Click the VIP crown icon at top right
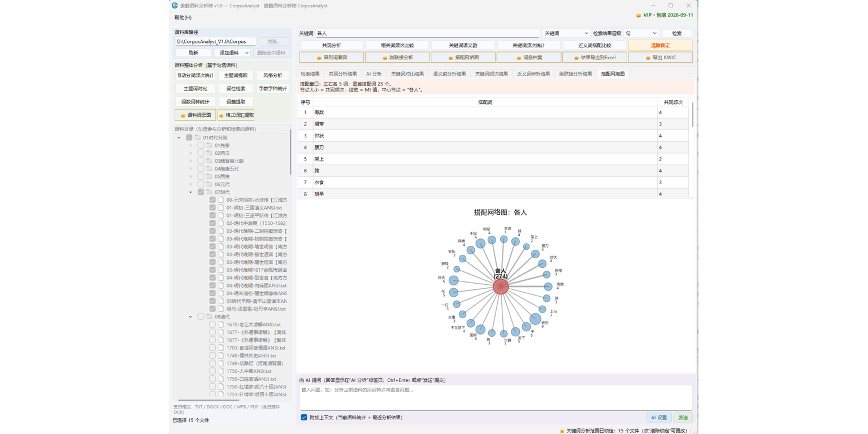The width and height of the screenshot is (868, 434). pos(639,15)
